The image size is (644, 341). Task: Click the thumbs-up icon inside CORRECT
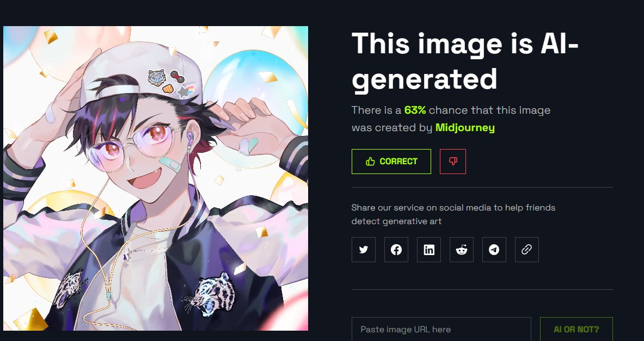[370, 162]
